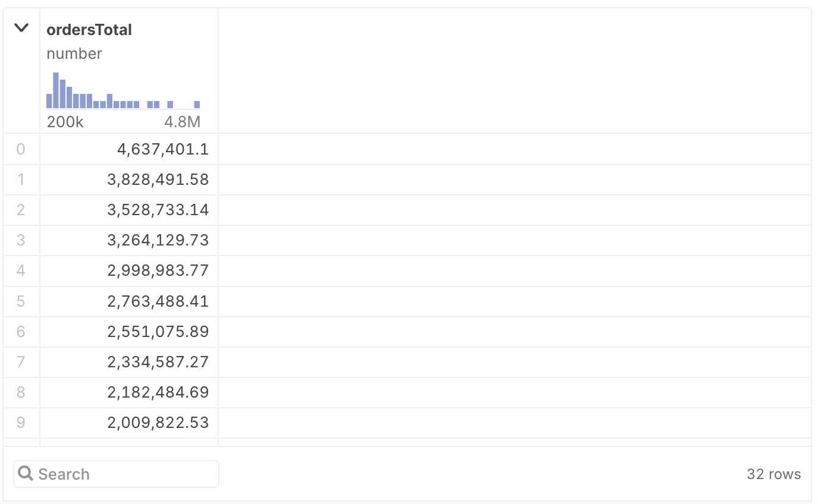The width and height of the screenshot is (818, 504).
Task: Click the 32 rows count label
Action: pos(774,474)
